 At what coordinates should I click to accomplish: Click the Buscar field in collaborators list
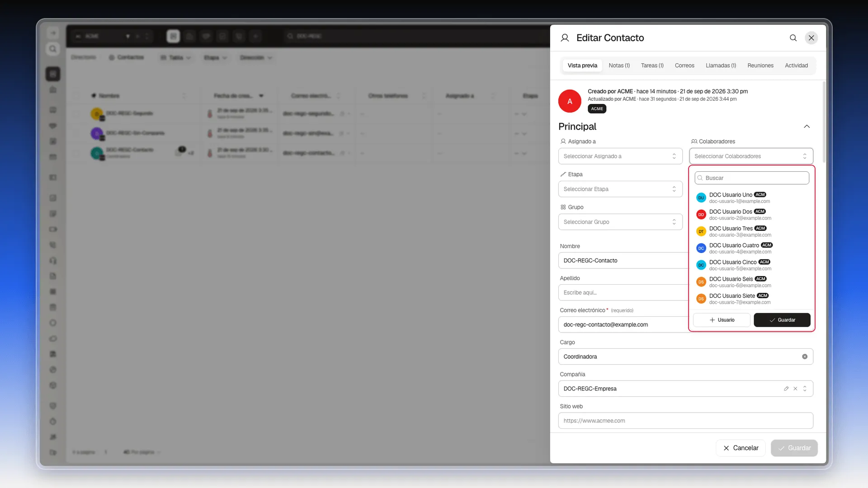click(x=752, y=178)
